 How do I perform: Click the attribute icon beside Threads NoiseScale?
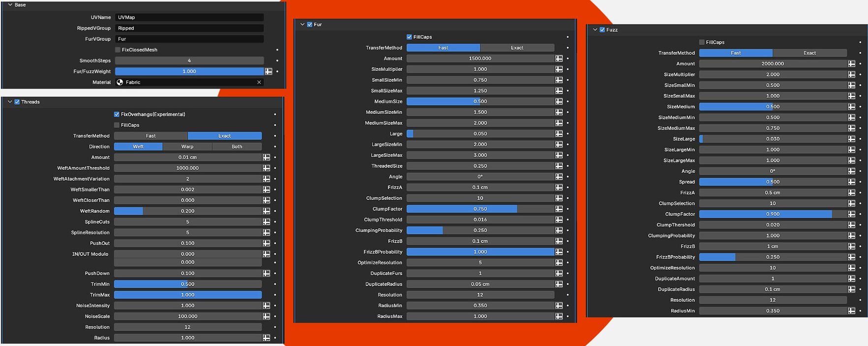pyautogui.click(x=266, y=316)
